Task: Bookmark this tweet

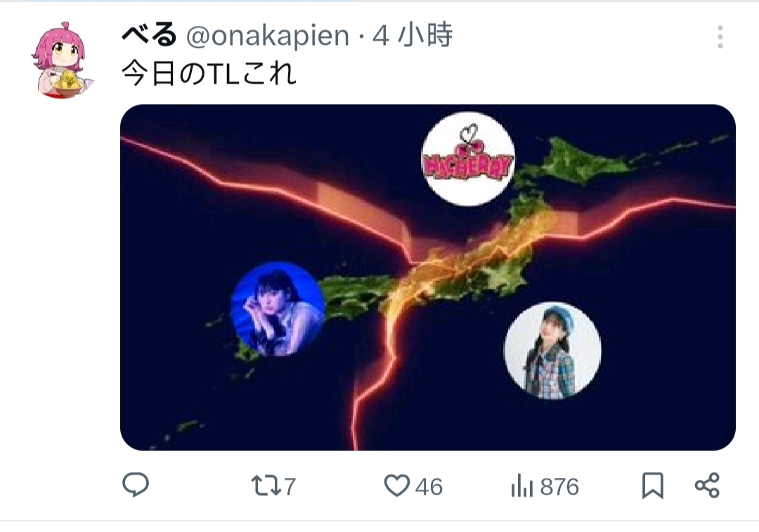Action: click(652, 486)
